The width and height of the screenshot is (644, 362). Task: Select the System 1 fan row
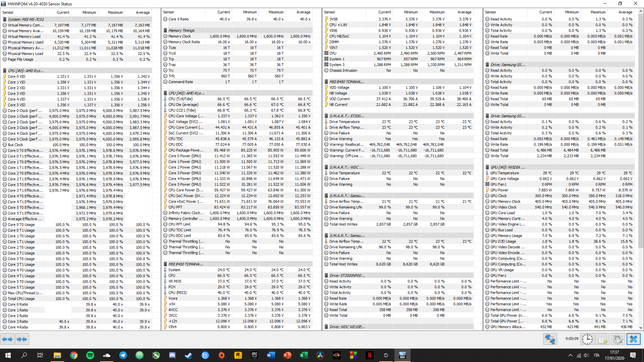tap(399, 59)
